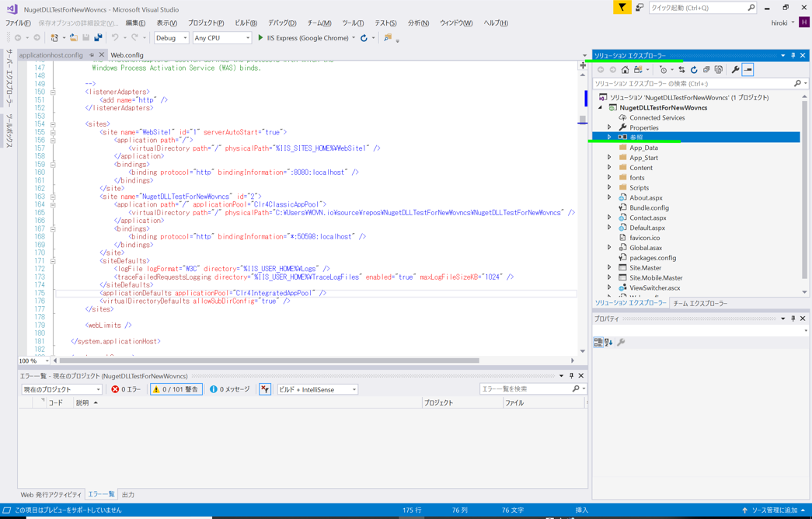Click the Save All toolbar icon
812x519 pixels.
98,37
